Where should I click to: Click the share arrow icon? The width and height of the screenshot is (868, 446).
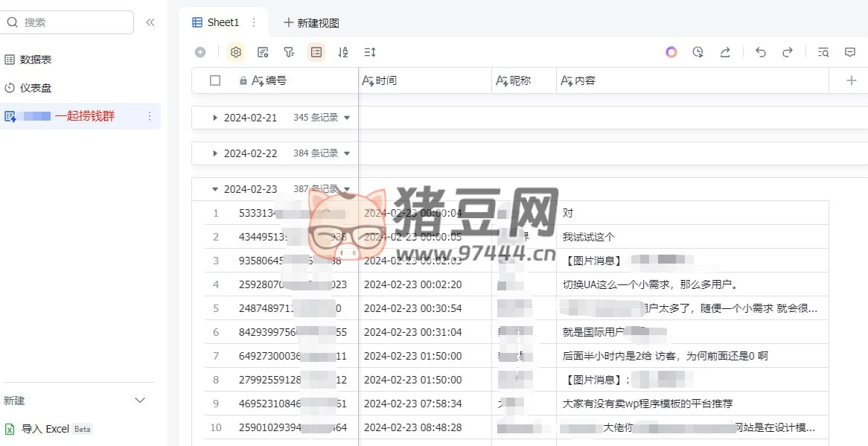(x=724, y=52)
